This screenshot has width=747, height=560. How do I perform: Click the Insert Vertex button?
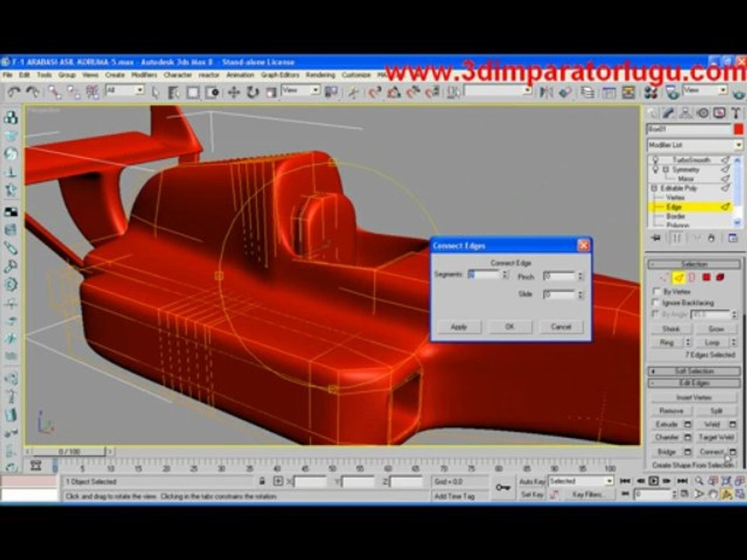pos(693,397)
